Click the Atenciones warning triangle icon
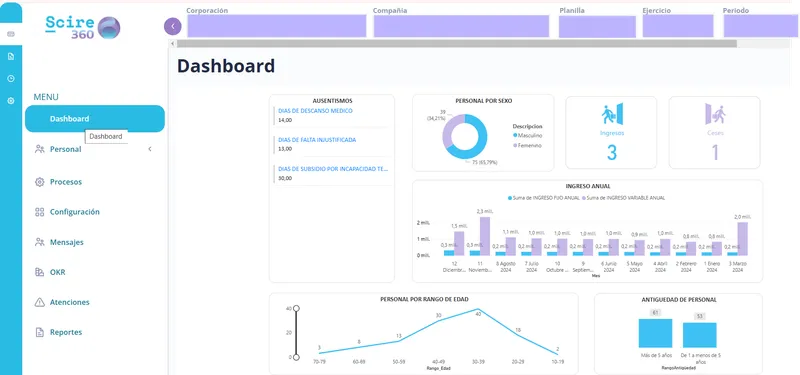The height and width of the screenshot is (375, 800). pyautogui.click(x=40, y=302)
